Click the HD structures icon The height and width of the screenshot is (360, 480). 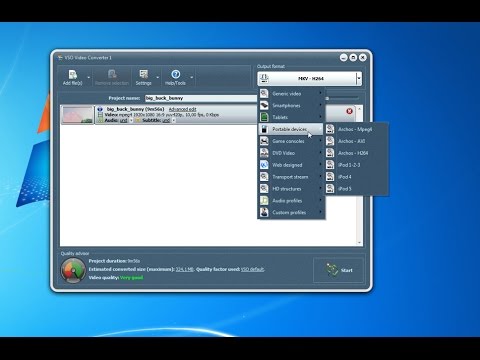[264, 189]
